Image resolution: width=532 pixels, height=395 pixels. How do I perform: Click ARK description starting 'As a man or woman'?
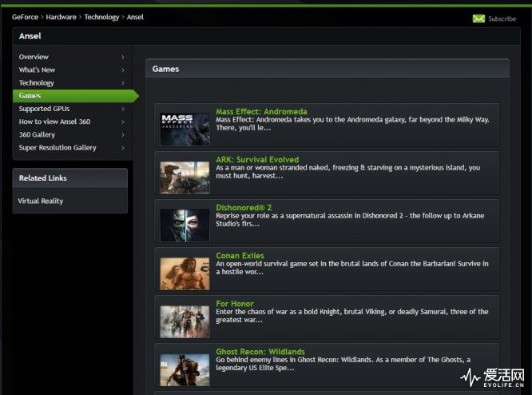click(x=347, y=172)
